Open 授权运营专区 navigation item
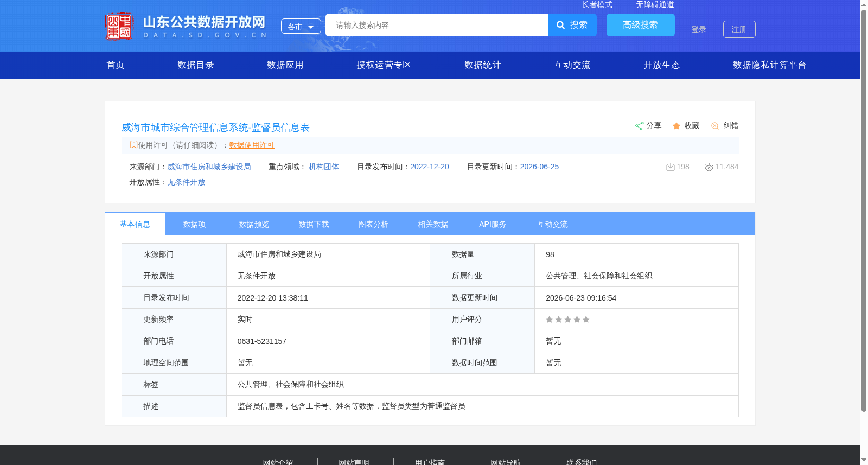Viewport: 868px width, 465px height. coord(384,65)
